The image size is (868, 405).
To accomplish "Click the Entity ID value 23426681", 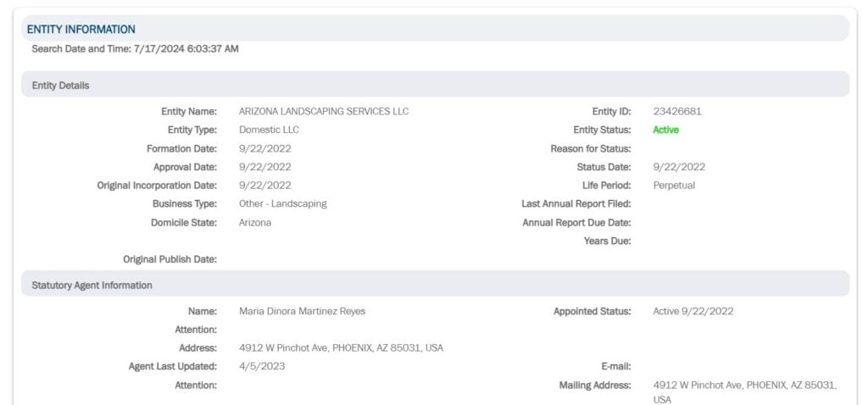I will coord(677,111).
